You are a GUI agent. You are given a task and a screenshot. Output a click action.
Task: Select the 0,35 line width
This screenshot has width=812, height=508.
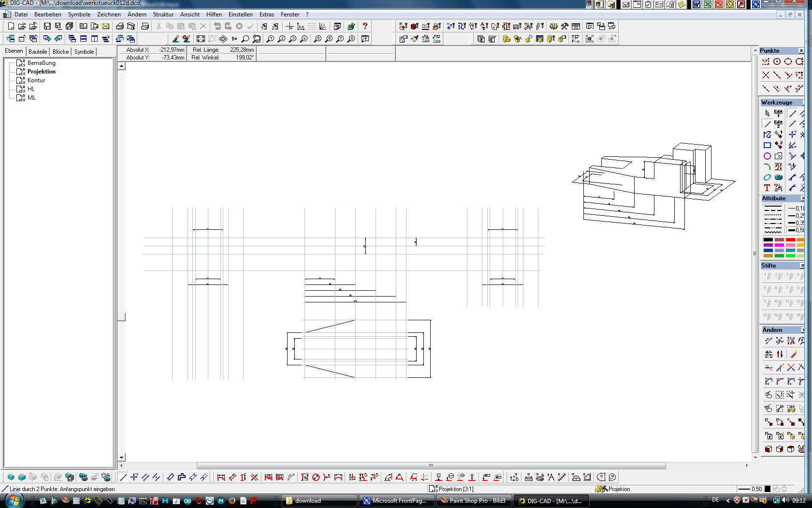(796, 223)
